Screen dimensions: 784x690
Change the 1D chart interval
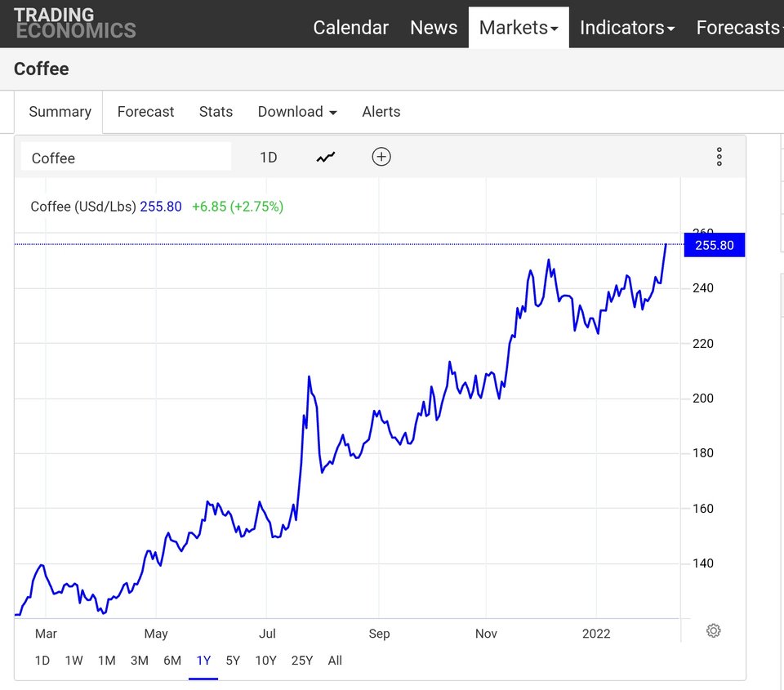(x=269, y=158)
